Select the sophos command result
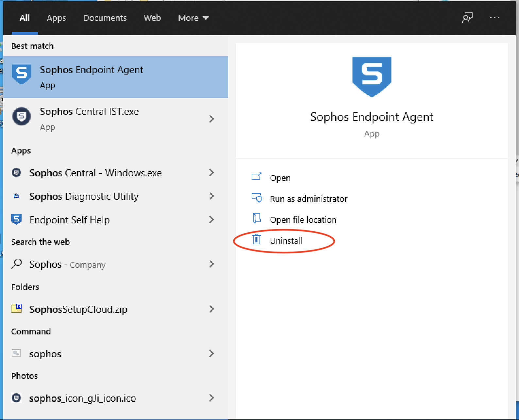Screen dimensions: 519x420 click(x=116, y=353)
